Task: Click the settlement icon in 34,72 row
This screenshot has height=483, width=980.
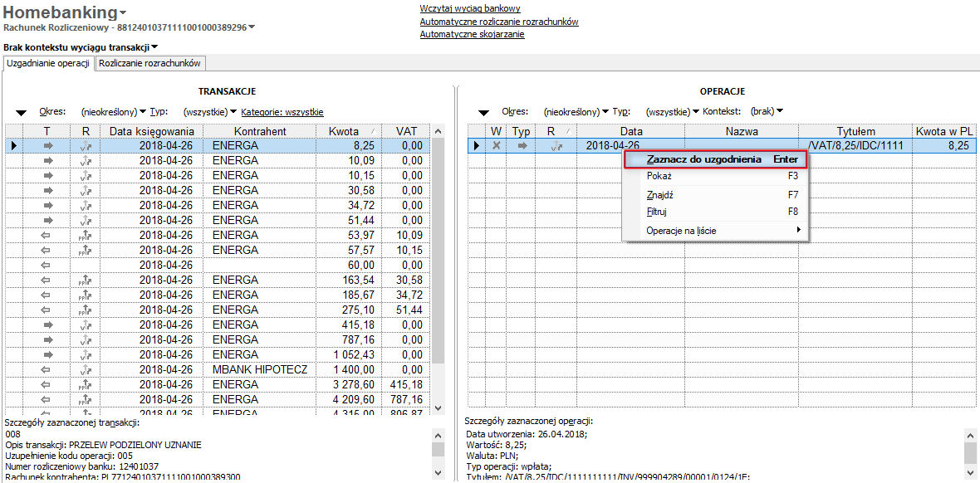Action: pyautogui.click(x=86, y=206)
